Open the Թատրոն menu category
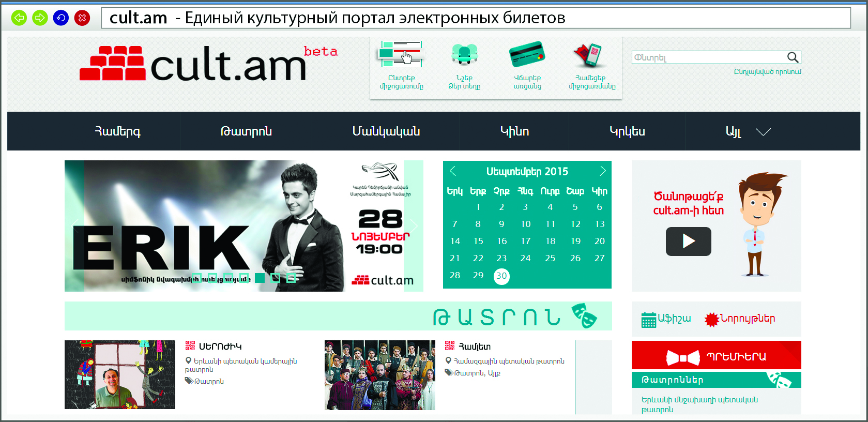Image resolution: width=868 pixels, height=422 pixels. 246,131
